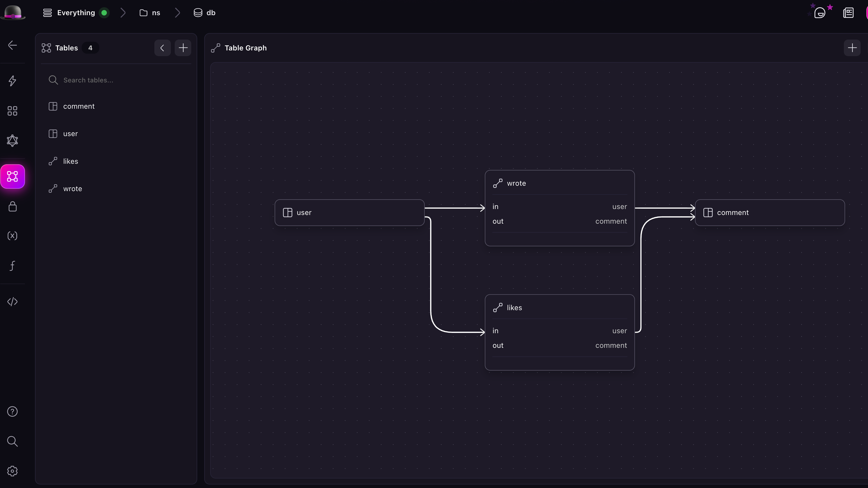Open the help question mark icon
The image size is (868, 488).
click(x=12, y=412)
